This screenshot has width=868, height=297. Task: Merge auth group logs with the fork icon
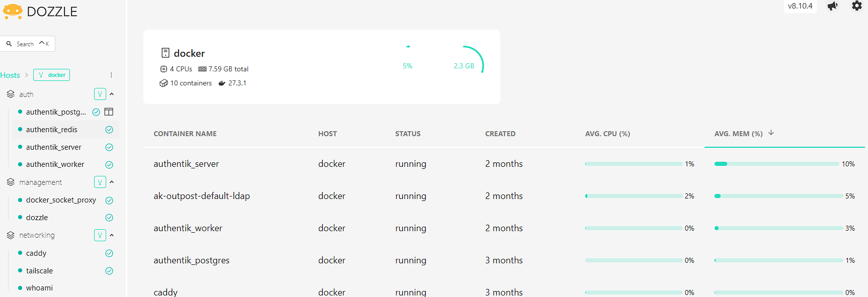[x=100, y=94]
